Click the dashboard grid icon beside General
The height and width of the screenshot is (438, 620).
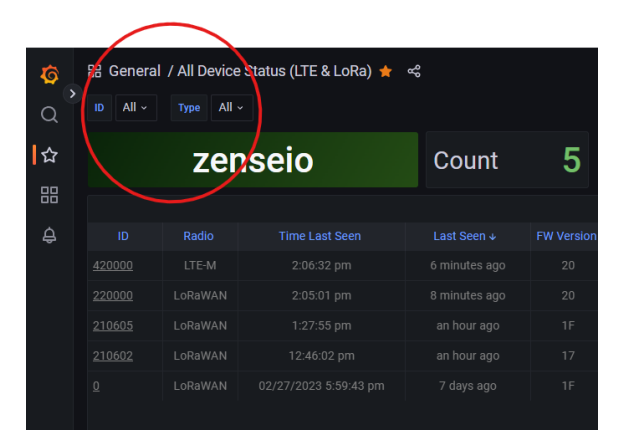(x=95, y=72)
